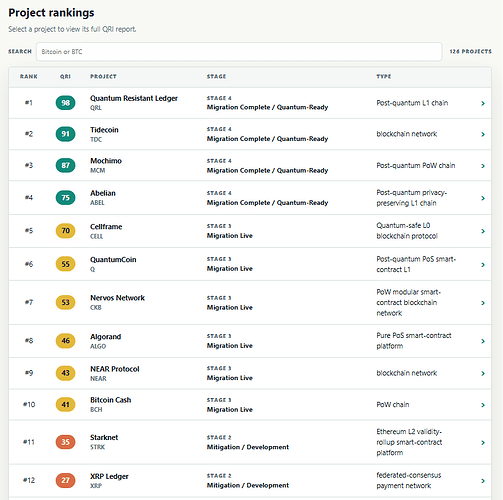Click the chevron on QuantumCoin row
This screenshot has height=500, width=503.
coord(483,265)
